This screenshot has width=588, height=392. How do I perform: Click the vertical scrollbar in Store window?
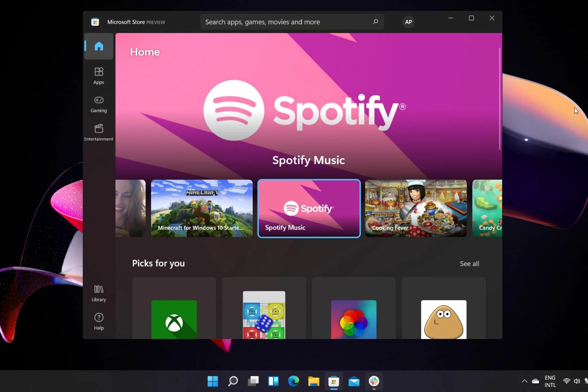click(x=499, y=98)
